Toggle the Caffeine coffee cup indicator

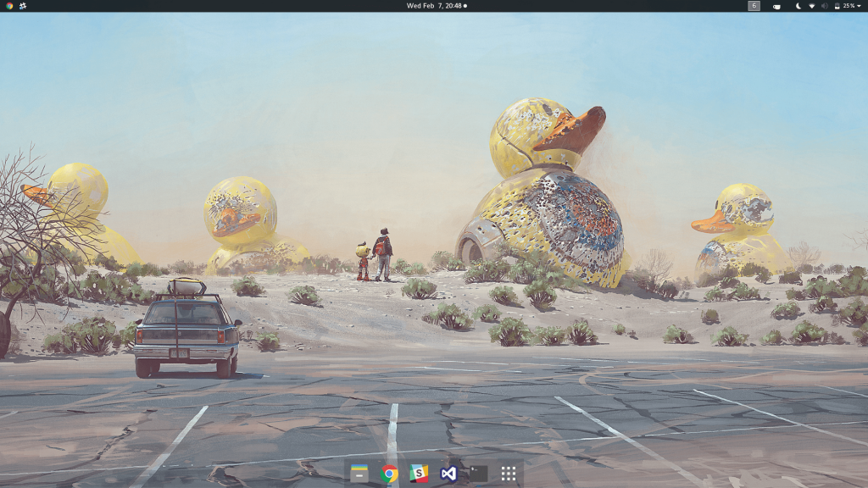[x=776, y=6]
